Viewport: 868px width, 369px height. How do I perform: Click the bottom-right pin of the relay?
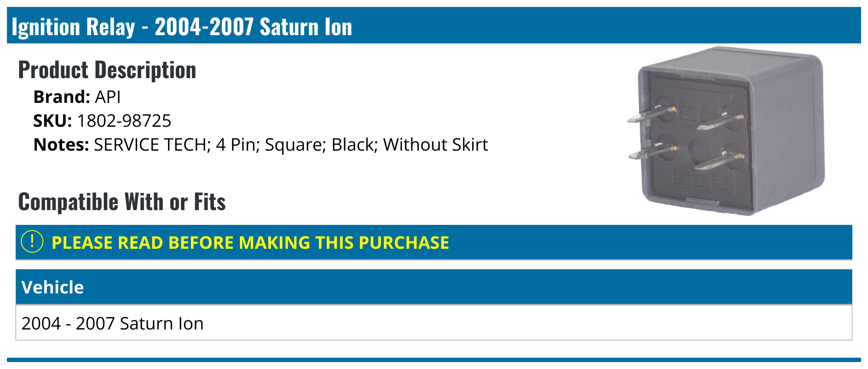pyautogui.click(x=718, y=161)
